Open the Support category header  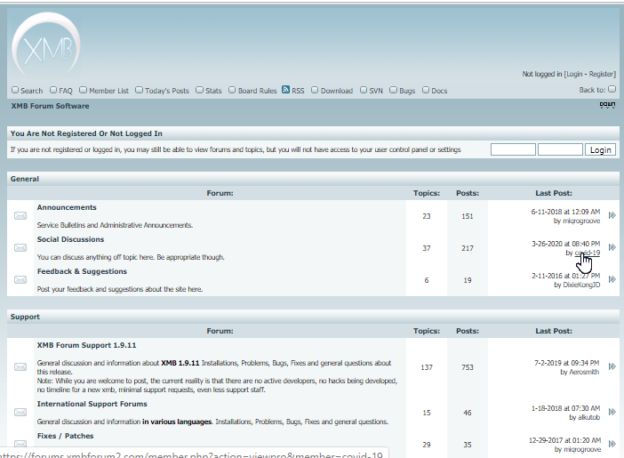click(x=25, y=317)
